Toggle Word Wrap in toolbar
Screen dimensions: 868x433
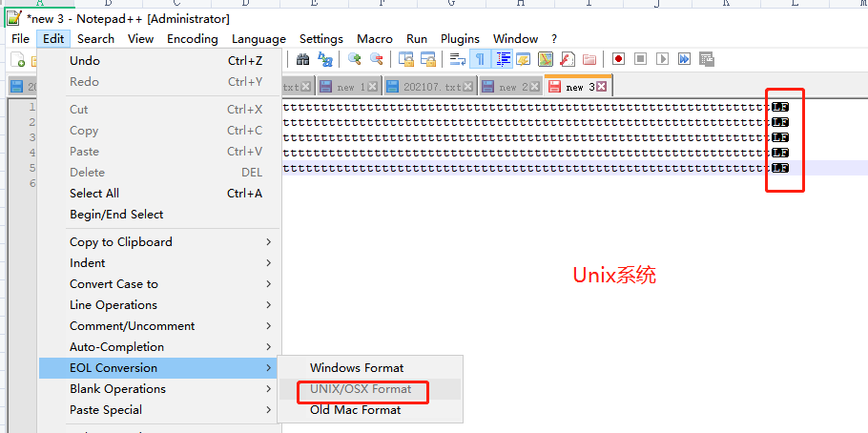tap(457, 59)
